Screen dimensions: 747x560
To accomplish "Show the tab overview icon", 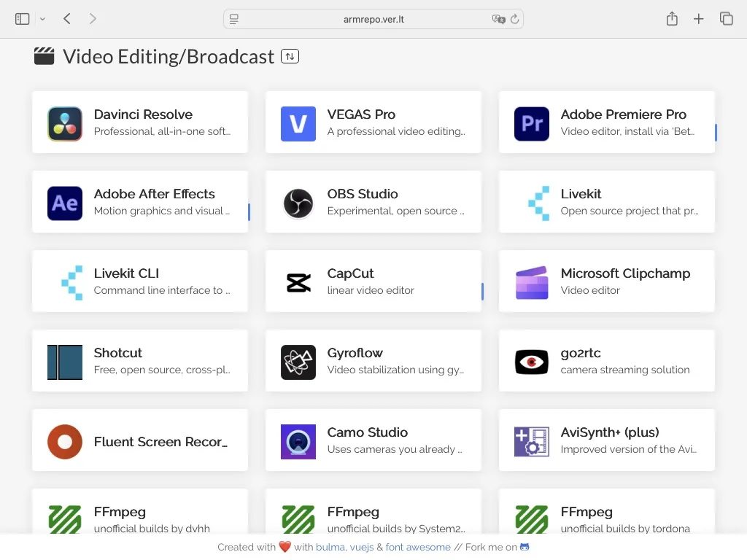I will click(x=726, y=18).
